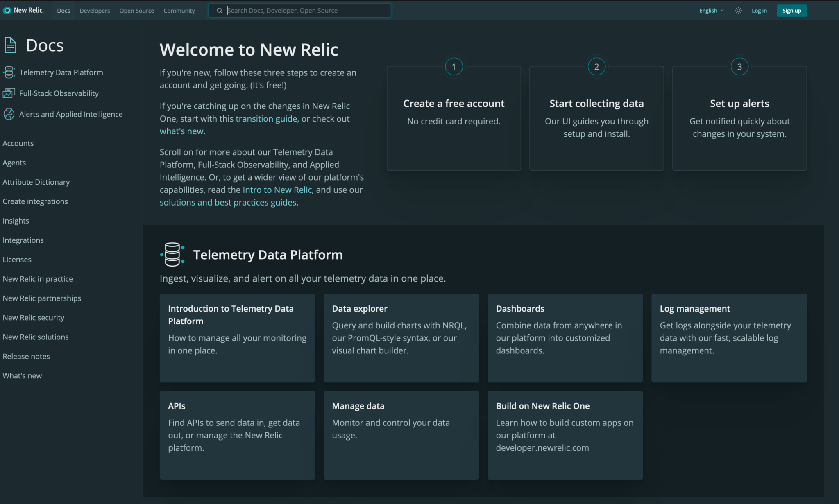
Task: Open the English language dropdown
Action: [712, 11]
